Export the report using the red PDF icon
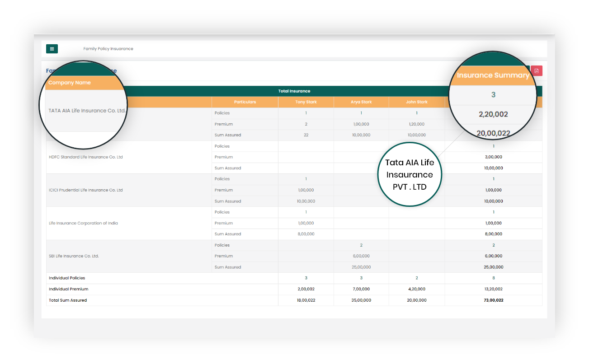Screen dimensions: 589x364 537,71
